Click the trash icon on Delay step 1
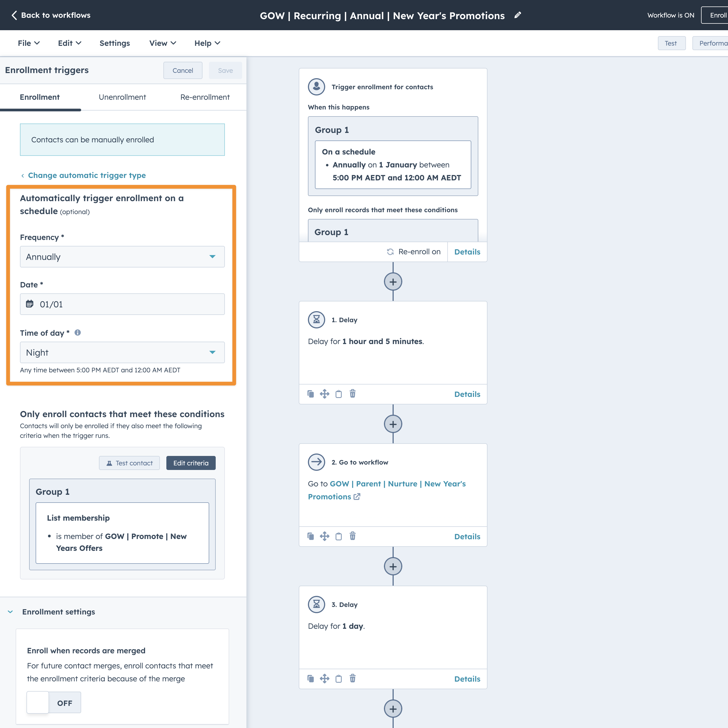Viewport: 728px width, 728px height. (x=352, y=394)
